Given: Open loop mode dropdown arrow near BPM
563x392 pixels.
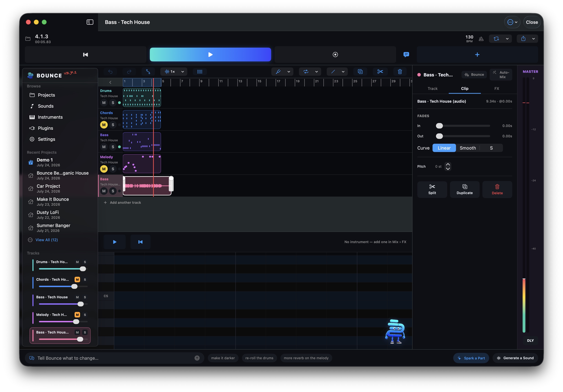Looking at the screenshot, I should click(x=507, y=39).
